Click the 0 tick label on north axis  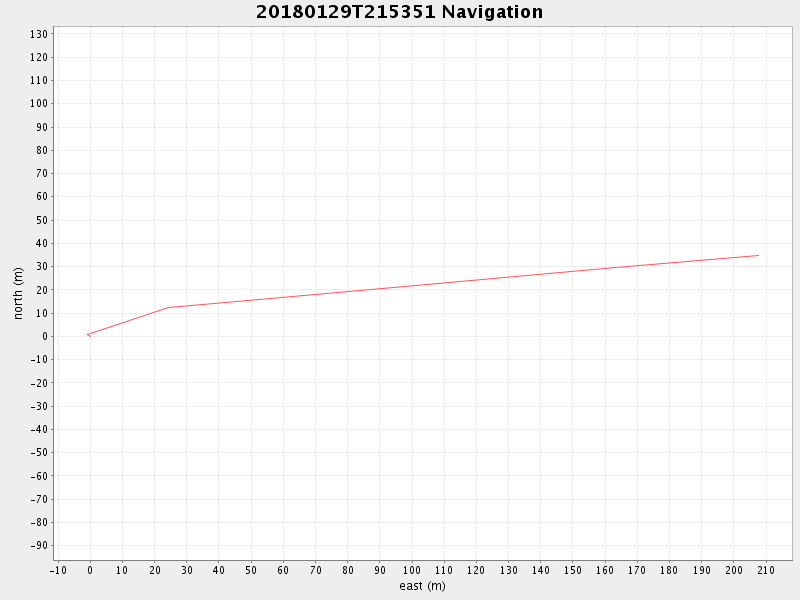pos(45,336)
